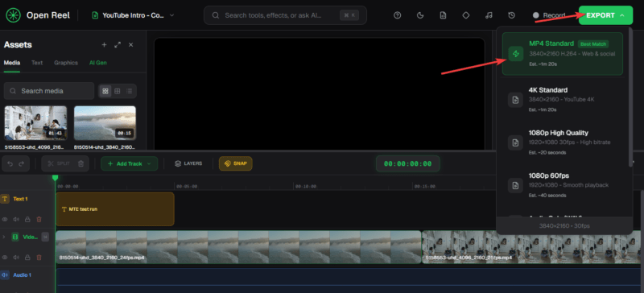Focus the Search tools, effects search bar
644x293 pixels.
285,15
